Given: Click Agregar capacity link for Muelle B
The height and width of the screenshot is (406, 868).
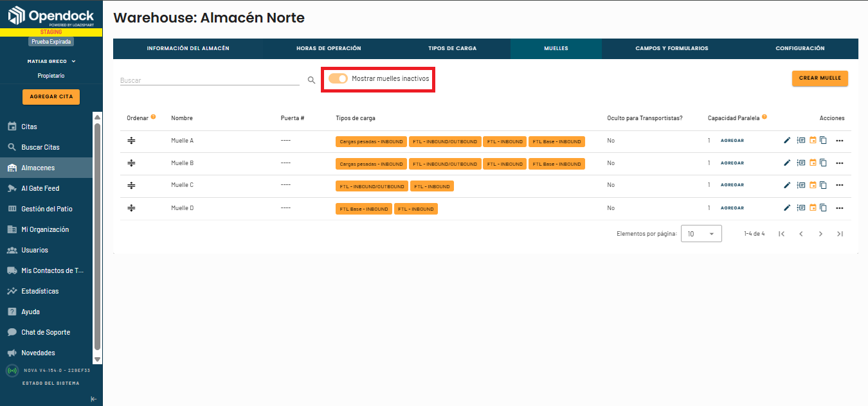Looking at the screenshot, I should pos(732,163).
